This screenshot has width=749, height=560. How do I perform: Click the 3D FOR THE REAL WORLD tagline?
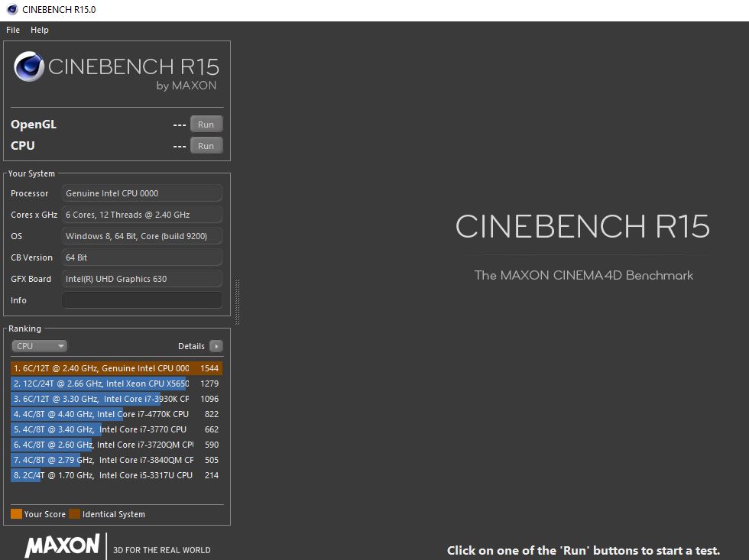coord(162,550)
